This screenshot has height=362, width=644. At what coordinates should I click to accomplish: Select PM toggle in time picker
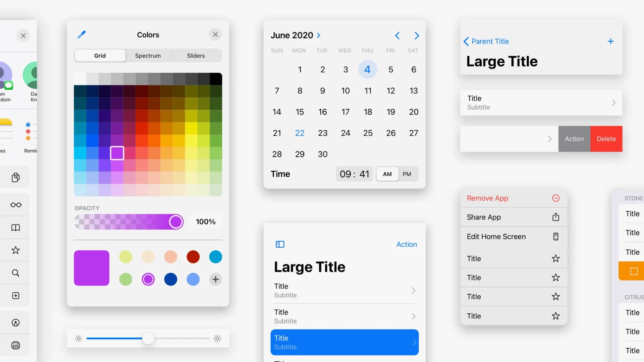pyautogui.click(x=407, y=174)
